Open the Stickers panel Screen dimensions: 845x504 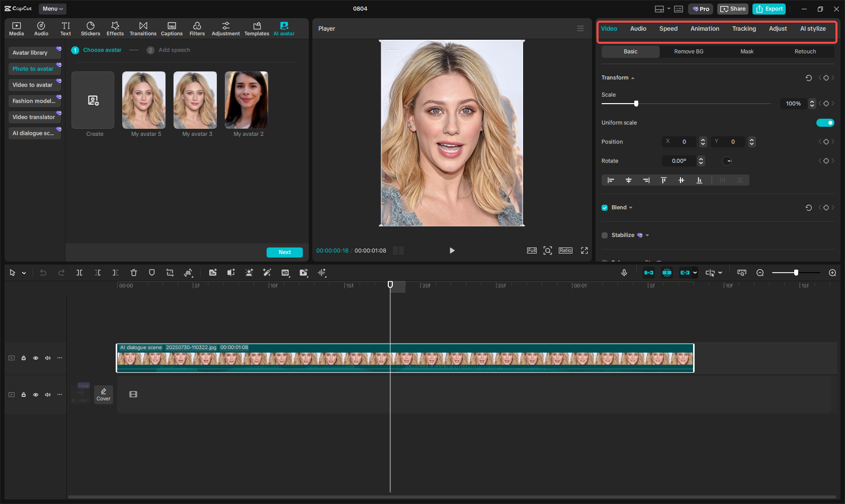pyautogui.click(x=91, y=28)
